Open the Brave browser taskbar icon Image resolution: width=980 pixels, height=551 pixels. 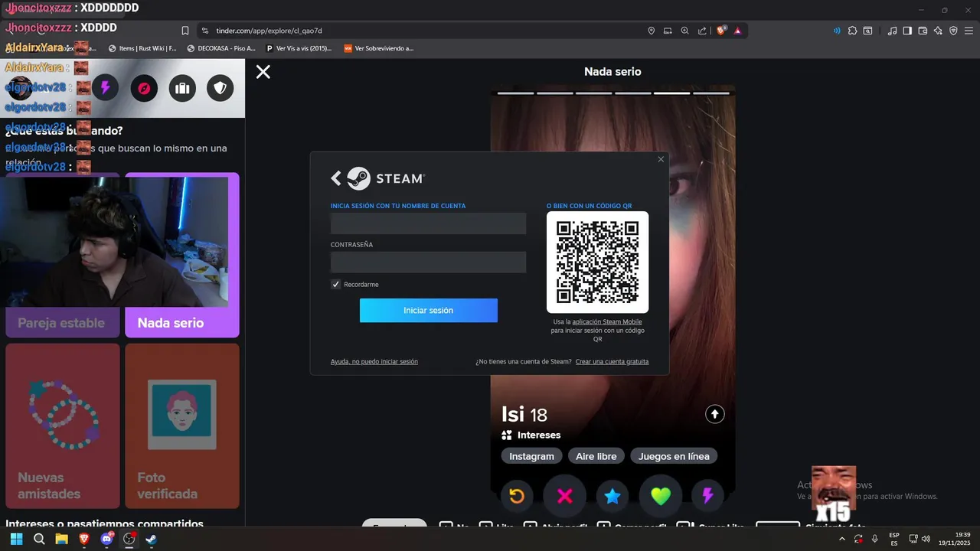(x=84, y=539)
